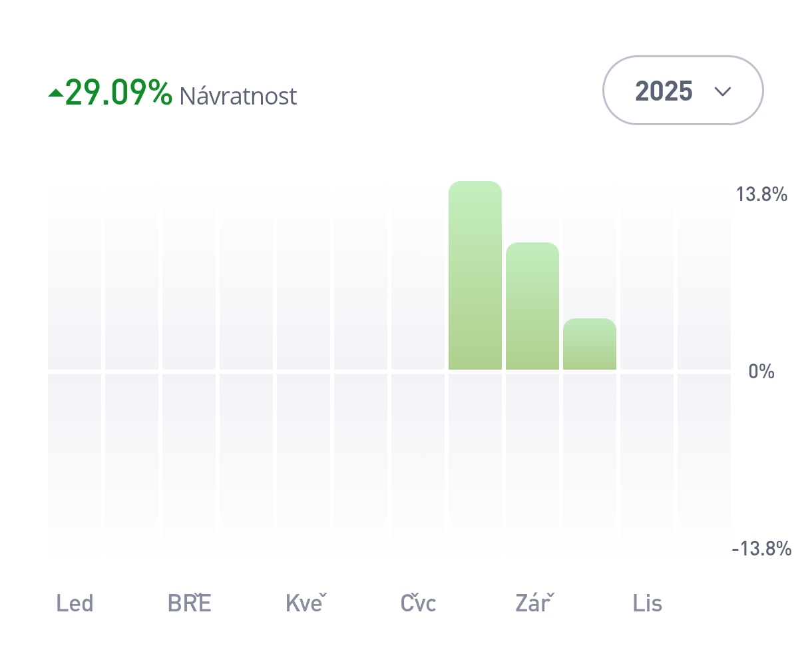Click the Návratnost label
Screen dimensions: 812x670
[238, 97]
